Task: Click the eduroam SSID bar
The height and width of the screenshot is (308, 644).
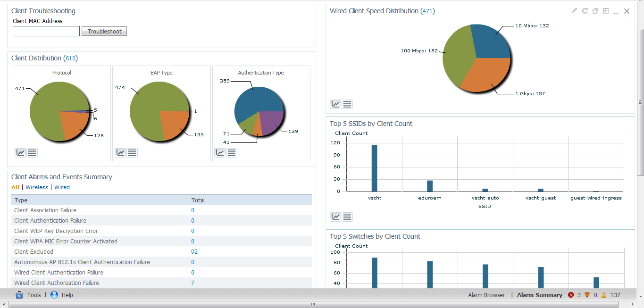Action: click(430, 186)
